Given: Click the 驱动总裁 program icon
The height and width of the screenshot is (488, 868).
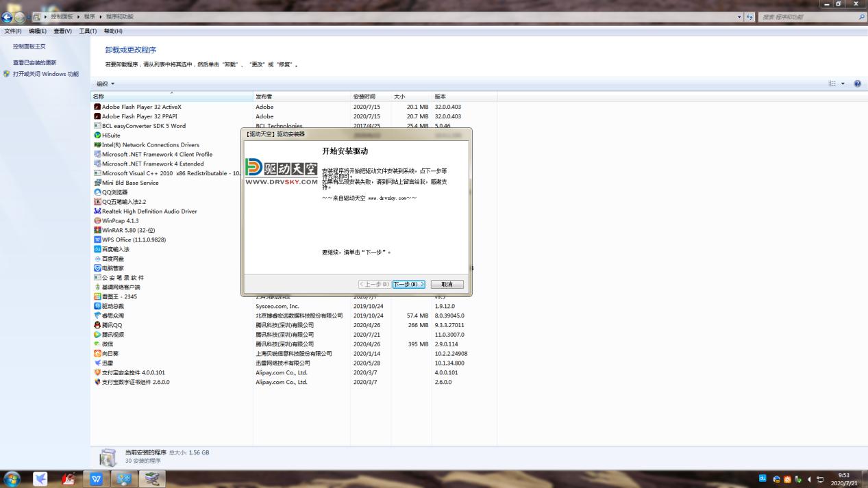Looking at the screenshot, I should (97, 306).
